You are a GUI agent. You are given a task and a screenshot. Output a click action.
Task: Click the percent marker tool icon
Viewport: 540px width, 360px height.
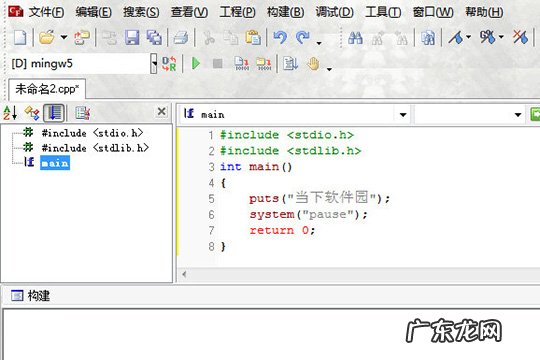point(487,37)
